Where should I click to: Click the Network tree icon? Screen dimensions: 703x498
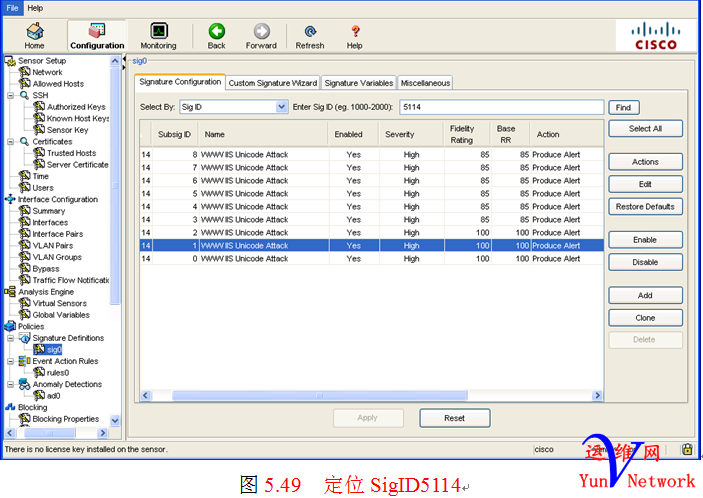(25, 72)
